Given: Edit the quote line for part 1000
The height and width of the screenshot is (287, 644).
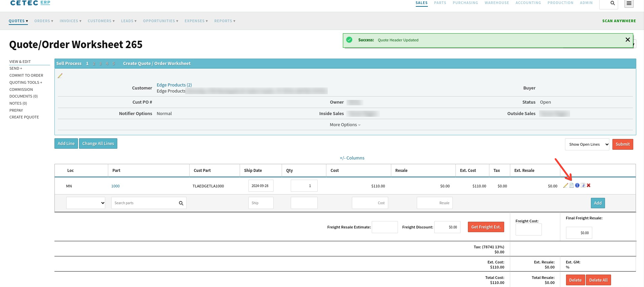Looking at the screenshot, I should pyautogui.click(x=566, y=185).
